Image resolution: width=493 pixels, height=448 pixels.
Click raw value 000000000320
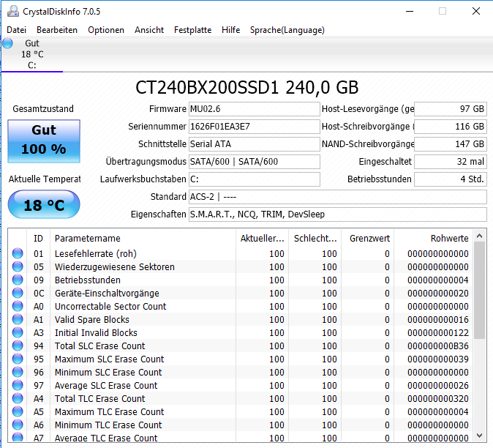(x=438, y=399)
